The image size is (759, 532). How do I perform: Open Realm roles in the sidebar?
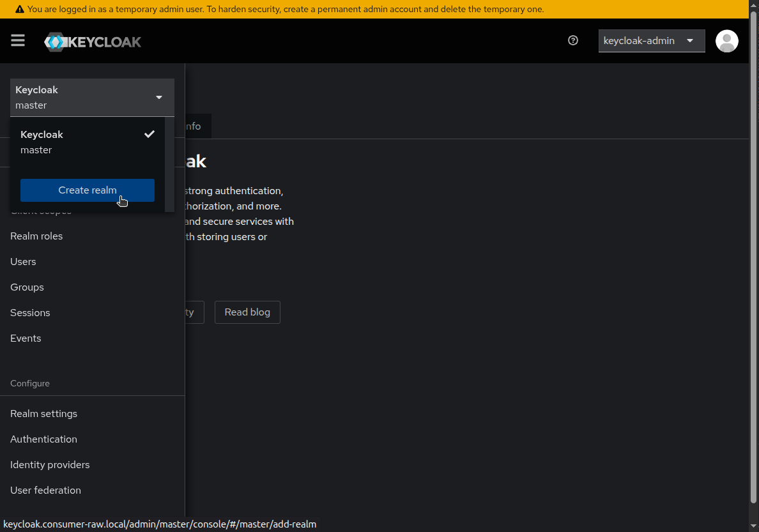click(37, 236)
